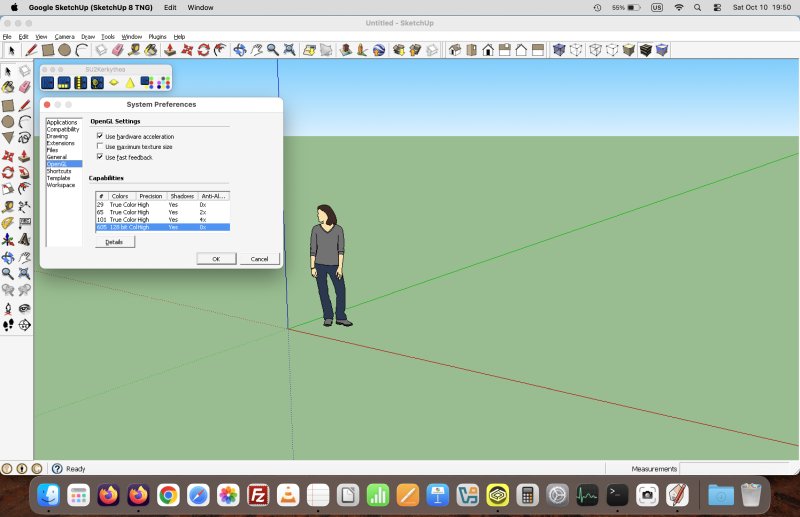Switch to Front view house icon
The height and width of the screenshot is (517, 800).
(x=488, y=50)
